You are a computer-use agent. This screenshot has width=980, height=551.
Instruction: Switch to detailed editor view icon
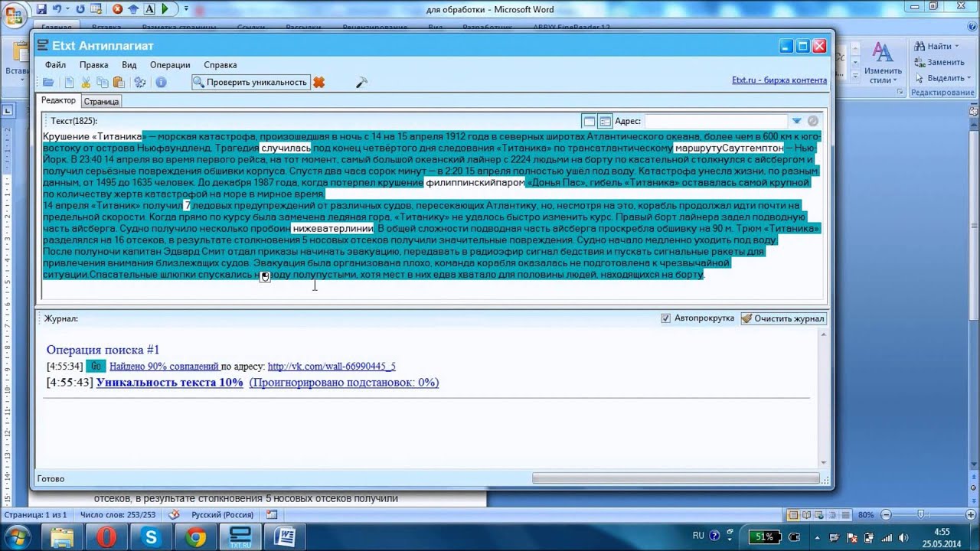[605, 121]
